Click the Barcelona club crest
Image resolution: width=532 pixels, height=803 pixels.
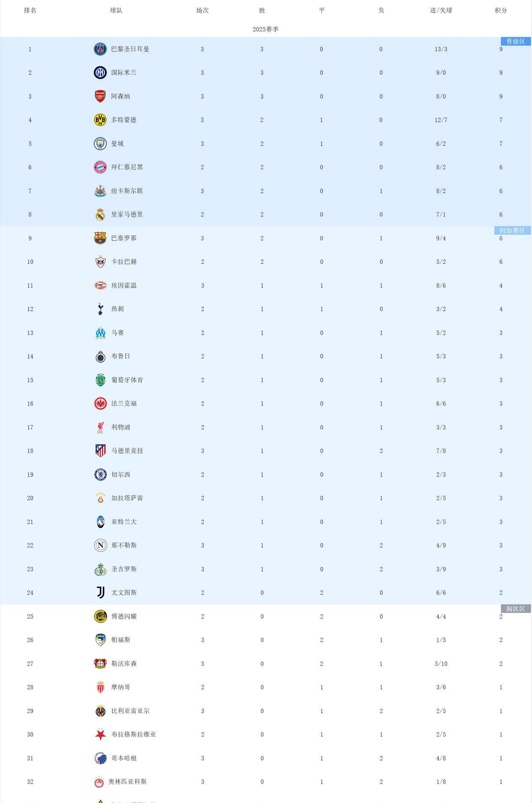100,238
